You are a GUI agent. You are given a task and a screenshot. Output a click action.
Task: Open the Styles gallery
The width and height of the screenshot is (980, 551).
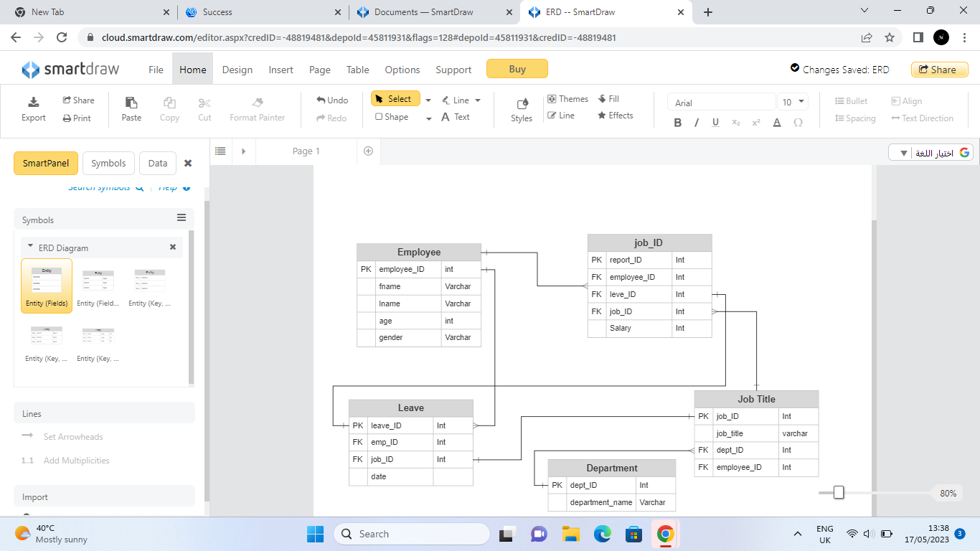click(x=522, y=110)
